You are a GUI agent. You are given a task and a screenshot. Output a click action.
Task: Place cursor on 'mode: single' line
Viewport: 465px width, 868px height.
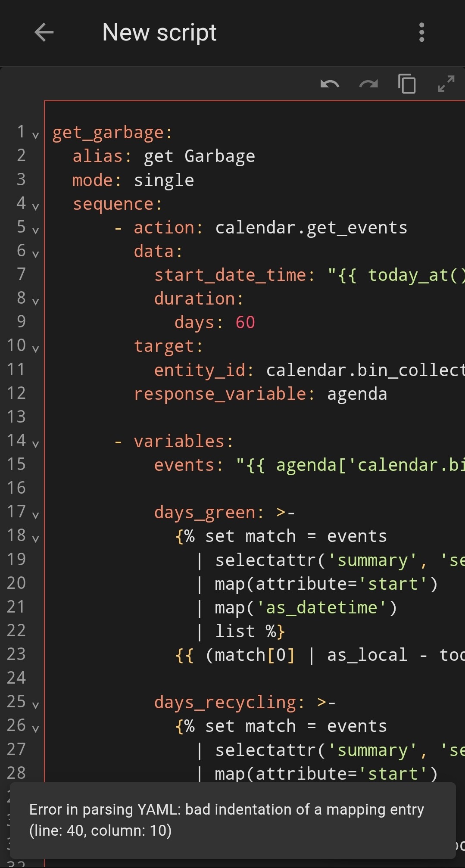click(133, 180)
